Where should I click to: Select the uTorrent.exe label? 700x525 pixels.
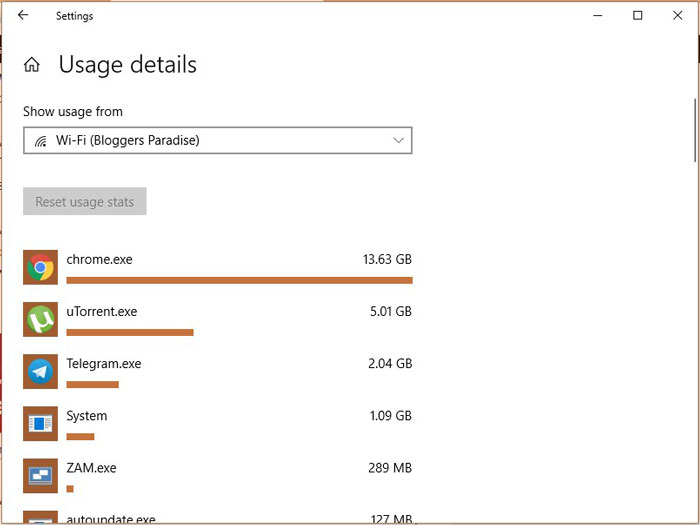102,312
